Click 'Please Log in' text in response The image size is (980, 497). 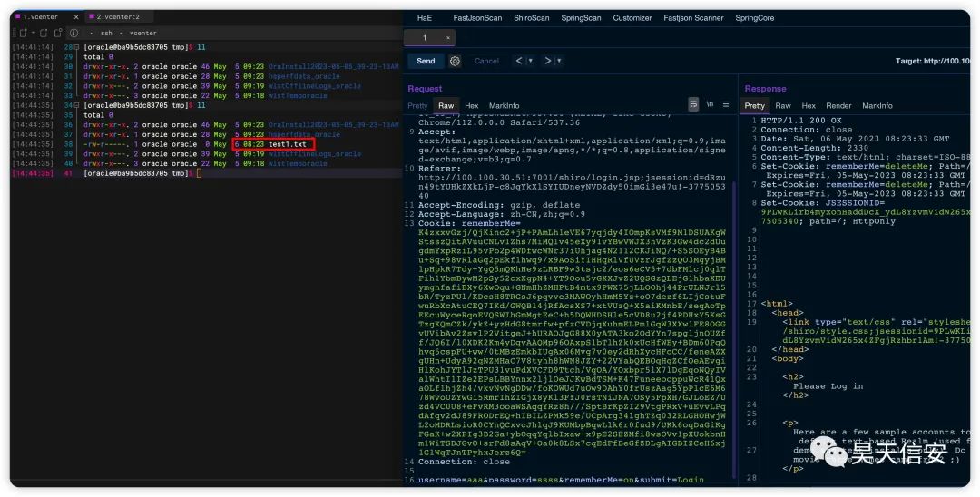click(828, 385)
